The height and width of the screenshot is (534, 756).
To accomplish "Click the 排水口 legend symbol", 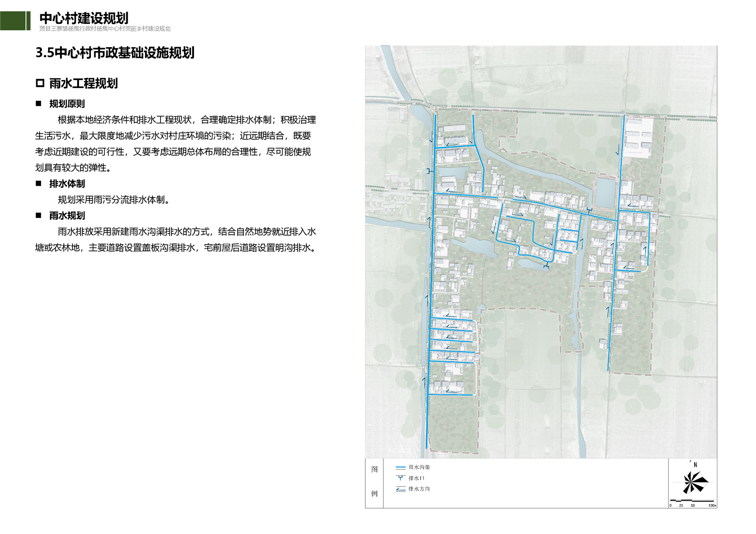I will [400, 478].
